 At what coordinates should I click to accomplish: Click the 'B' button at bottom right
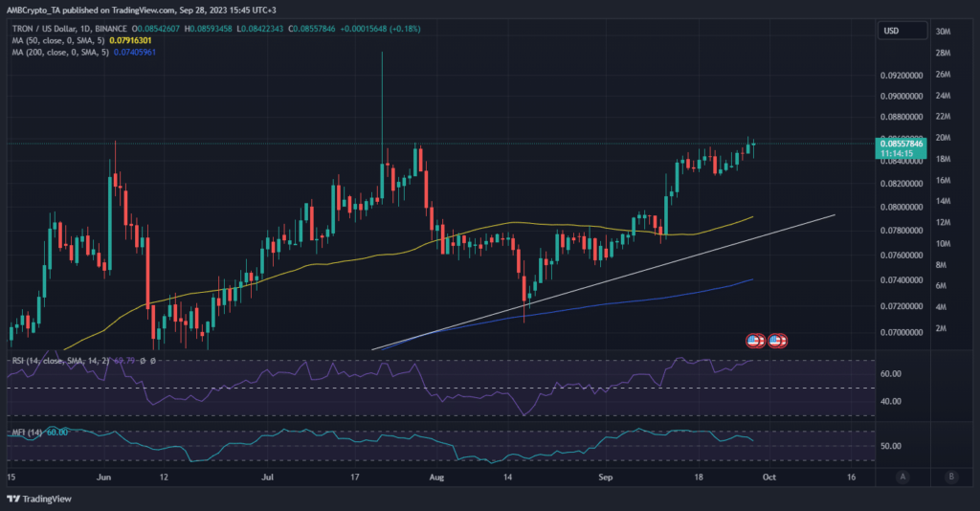pyautogui.click(x=950, y=476)
